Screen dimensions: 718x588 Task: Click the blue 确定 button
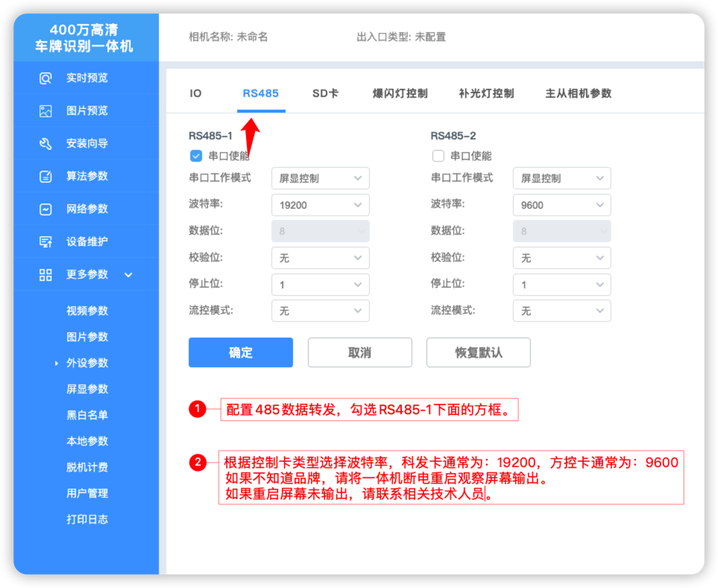pyautogui.click(x=240, y=353)
